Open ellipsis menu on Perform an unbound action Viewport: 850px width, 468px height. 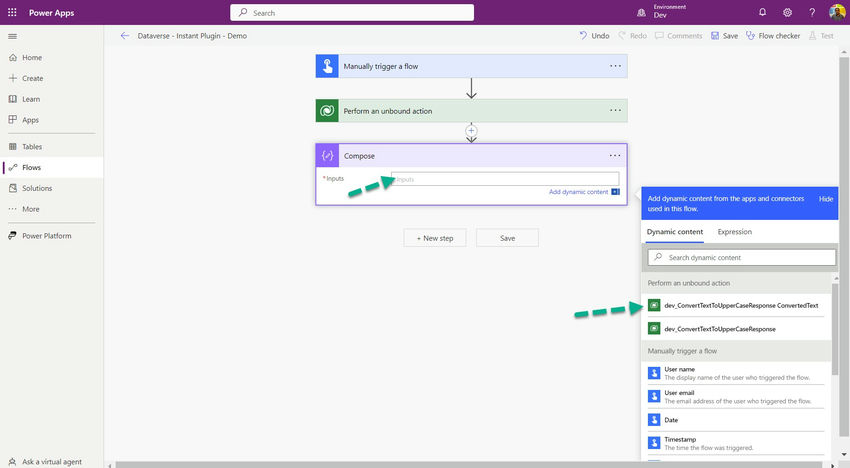coord(615,110)
